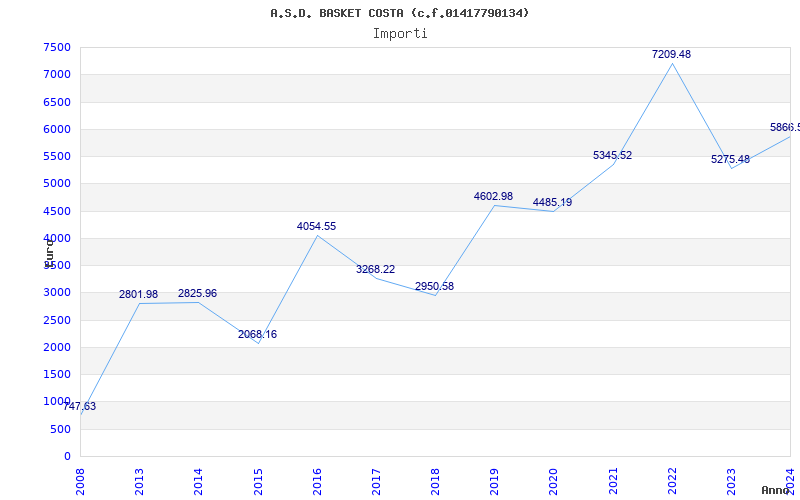The image size is (800, 500).
Task: Click y-axis value 6500
Action: coord(57,102)
